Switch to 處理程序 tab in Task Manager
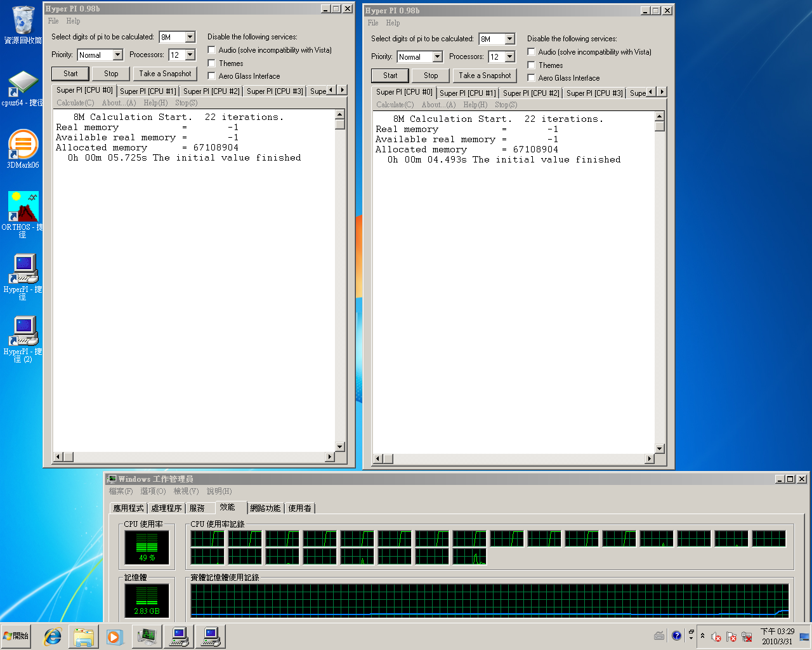The height and width of the screenshot is (650, 812). tap(167, 508)
